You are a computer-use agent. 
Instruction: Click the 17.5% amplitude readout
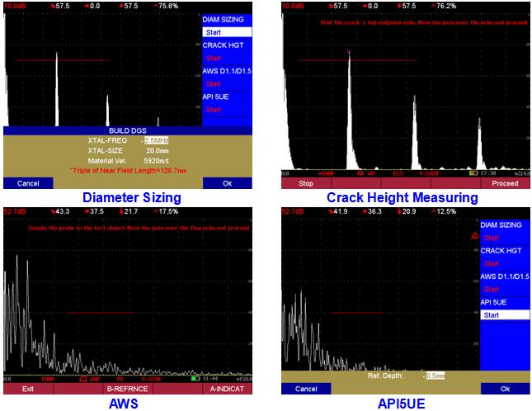[x=167, y=211]
